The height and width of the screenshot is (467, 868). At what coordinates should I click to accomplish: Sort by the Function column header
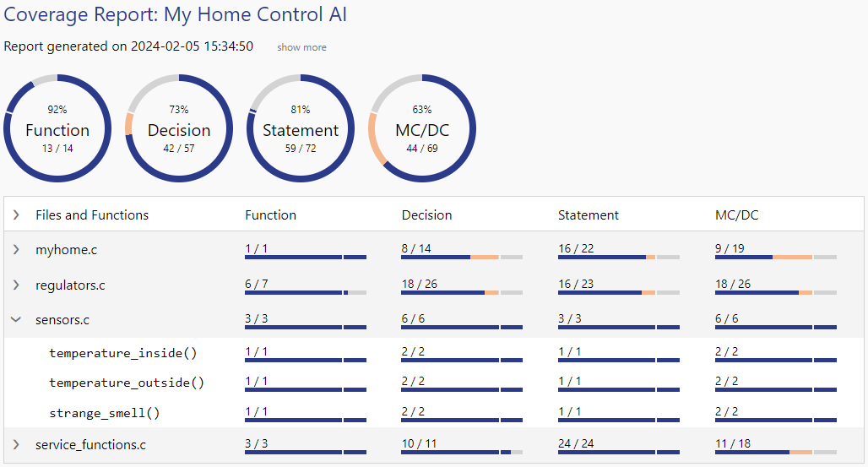pyautogui.click(x=270, y=215)
